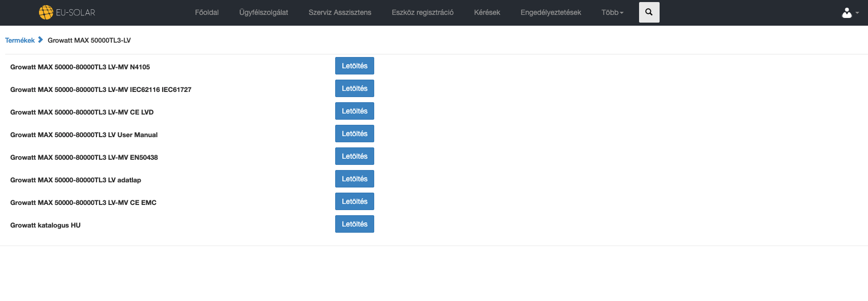Screen dimensions: 868x301
Task: Open the user profile icon menu
Action: (850, 13)
